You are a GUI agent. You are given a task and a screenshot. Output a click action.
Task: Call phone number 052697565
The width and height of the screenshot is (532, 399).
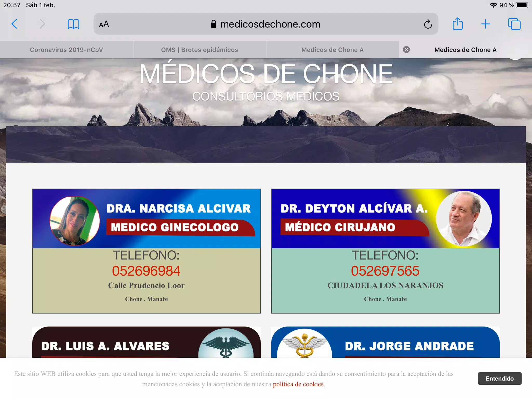(x=385, y=271)
